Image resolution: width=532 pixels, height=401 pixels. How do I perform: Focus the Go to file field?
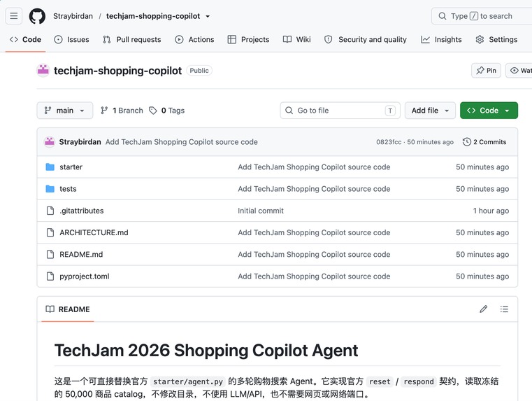pyautogui.click(x=340, y=111)
